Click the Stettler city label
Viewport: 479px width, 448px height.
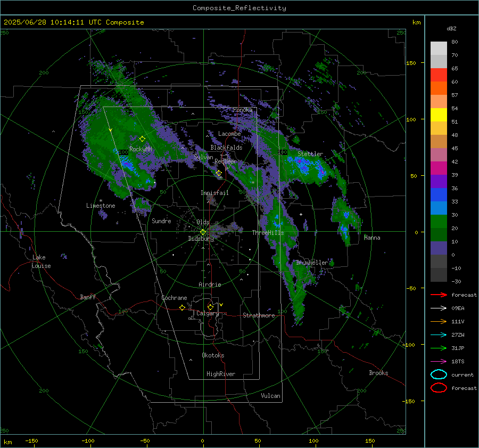(x=310, y=154)
